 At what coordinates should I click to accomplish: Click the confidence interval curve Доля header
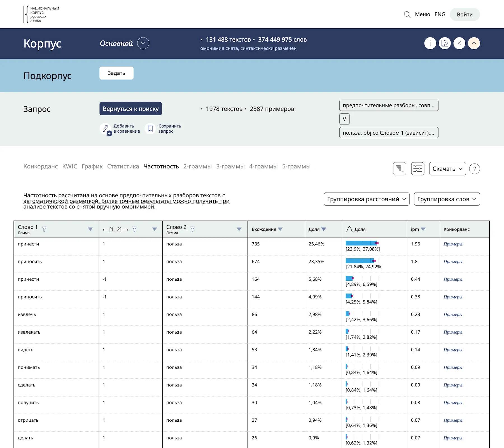pyautogui.click(x=356, y=229)
